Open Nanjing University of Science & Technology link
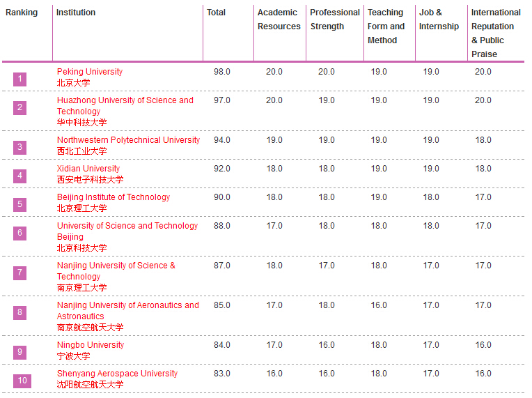532x398 pixels. point(116,271)
